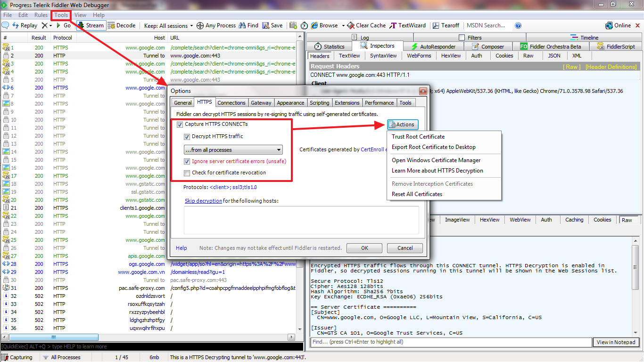Click the Header Definitions link
The height and width of the screenshot is (362, 644).
[x=611, y=67]
